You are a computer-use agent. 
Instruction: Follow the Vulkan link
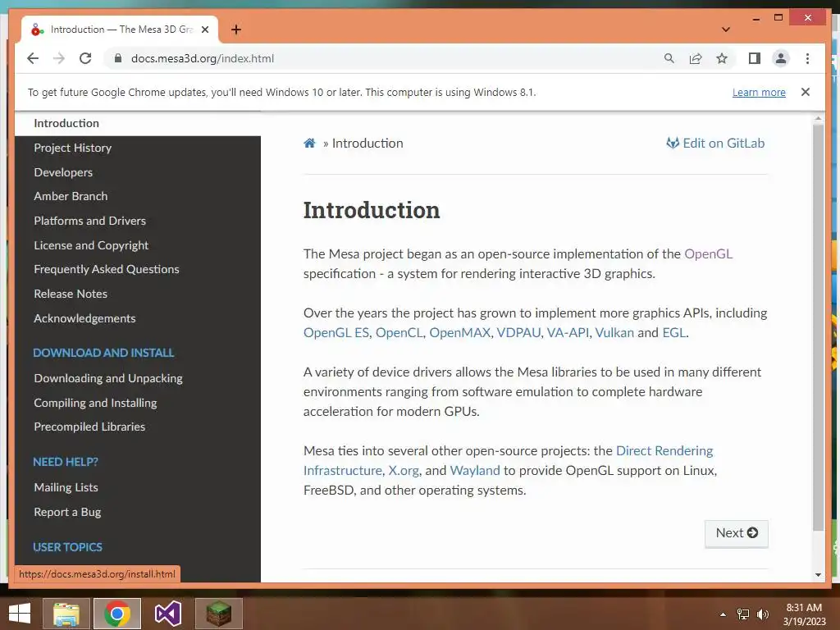pos(614,333)
